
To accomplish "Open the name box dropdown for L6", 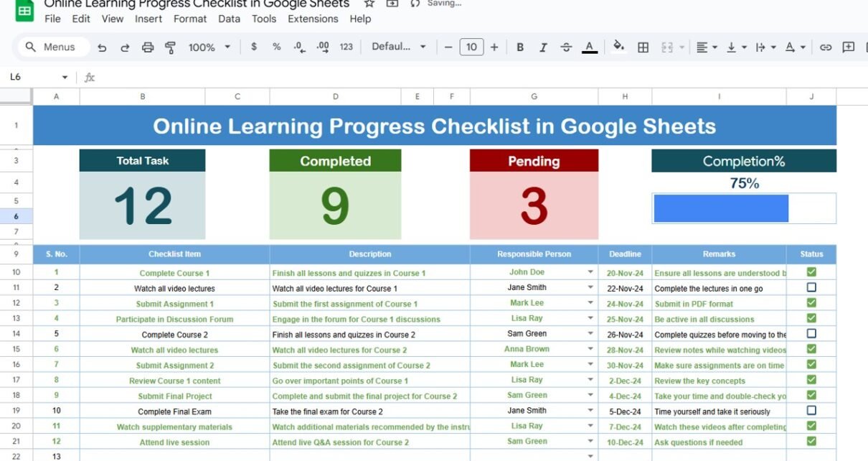I will [65, 78].
